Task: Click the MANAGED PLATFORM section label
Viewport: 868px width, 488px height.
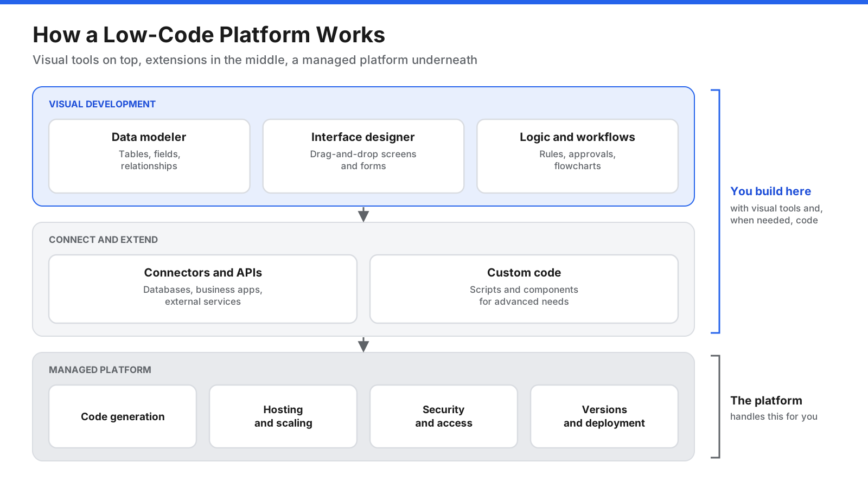Action: [100, 370]
